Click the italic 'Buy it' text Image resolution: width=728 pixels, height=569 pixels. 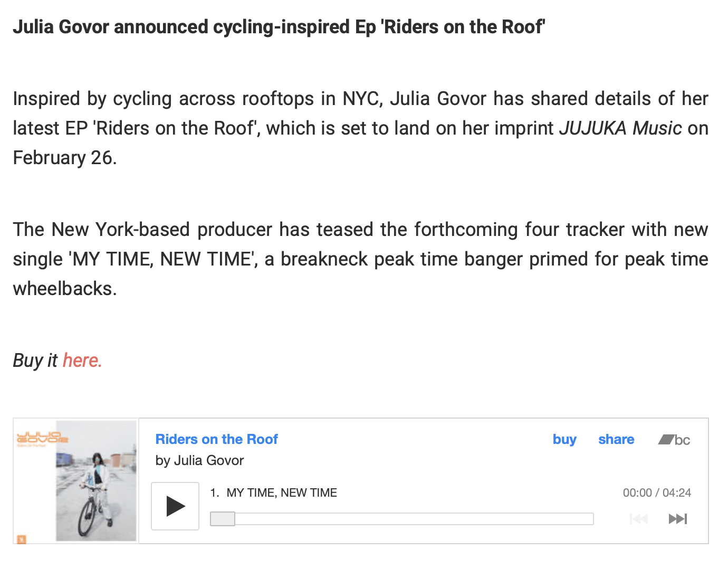coord(35,361)
